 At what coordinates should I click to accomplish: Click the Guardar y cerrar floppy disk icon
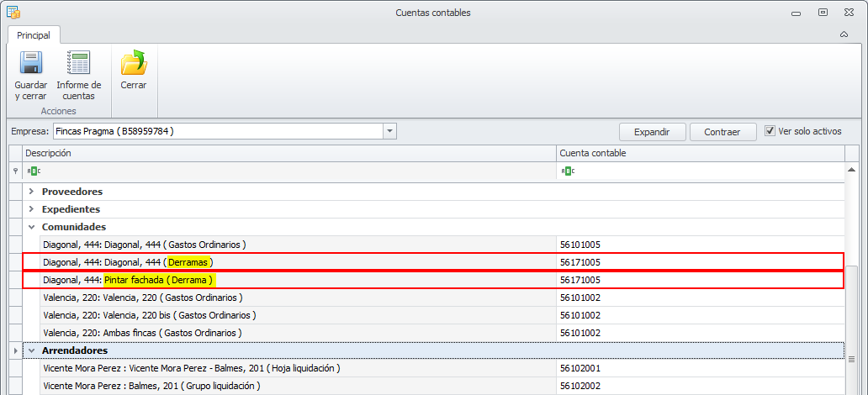pos(31,62)
